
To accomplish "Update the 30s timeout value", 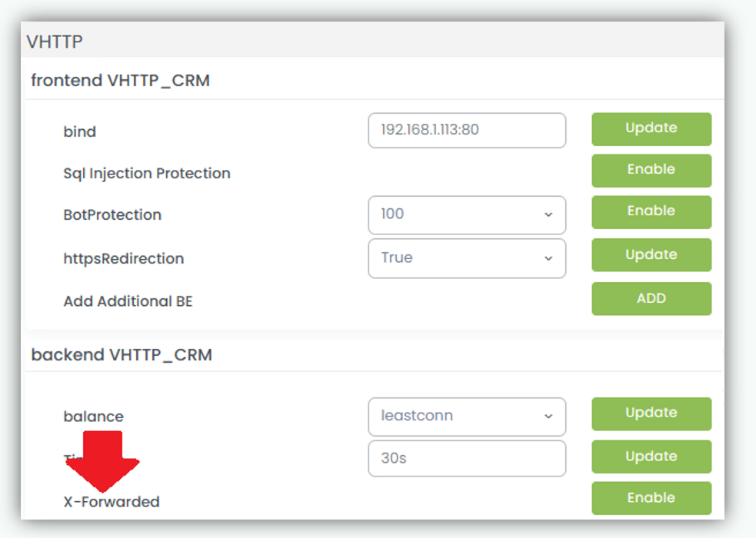I will (651, 457).
